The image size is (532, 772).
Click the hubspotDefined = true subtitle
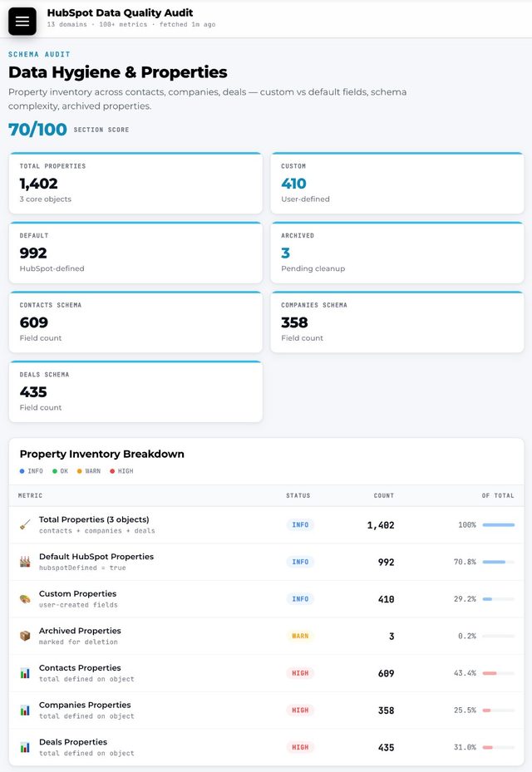[82, 568]
